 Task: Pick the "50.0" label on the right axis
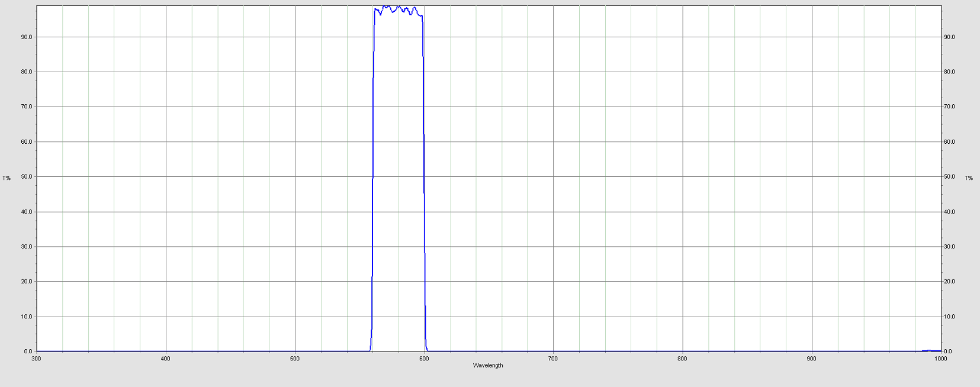(x=949, y=177)
